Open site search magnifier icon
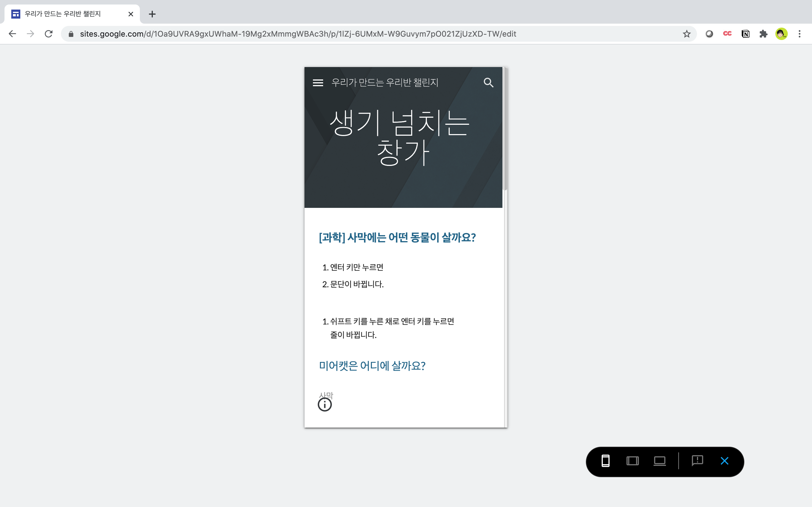Screen dimensions: 812x507 (x=489, y=83)
